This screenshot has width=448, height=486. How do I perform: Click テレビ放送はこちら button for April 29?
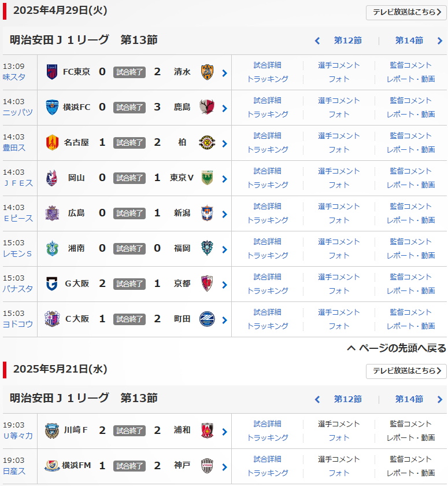[x=406, y=12]
